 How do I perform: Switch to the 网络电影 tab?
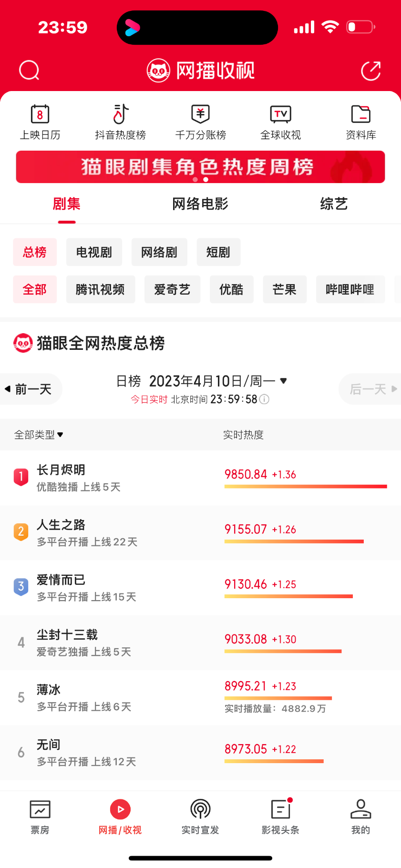tap(200, 204)
